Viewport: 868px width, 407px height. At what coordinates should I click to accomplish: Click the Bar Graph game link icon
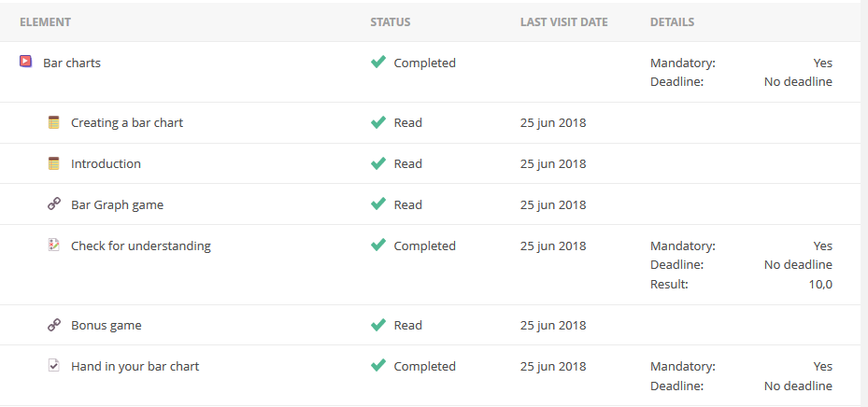pyautogui.click(x=54, y=204)
